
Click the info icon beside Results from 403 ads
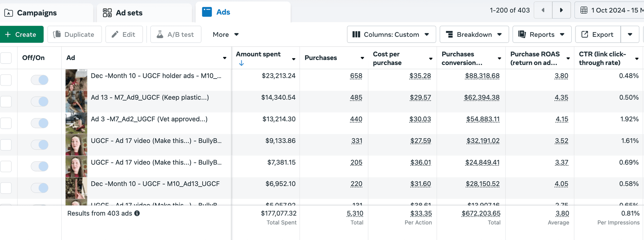tap(137, 213)
